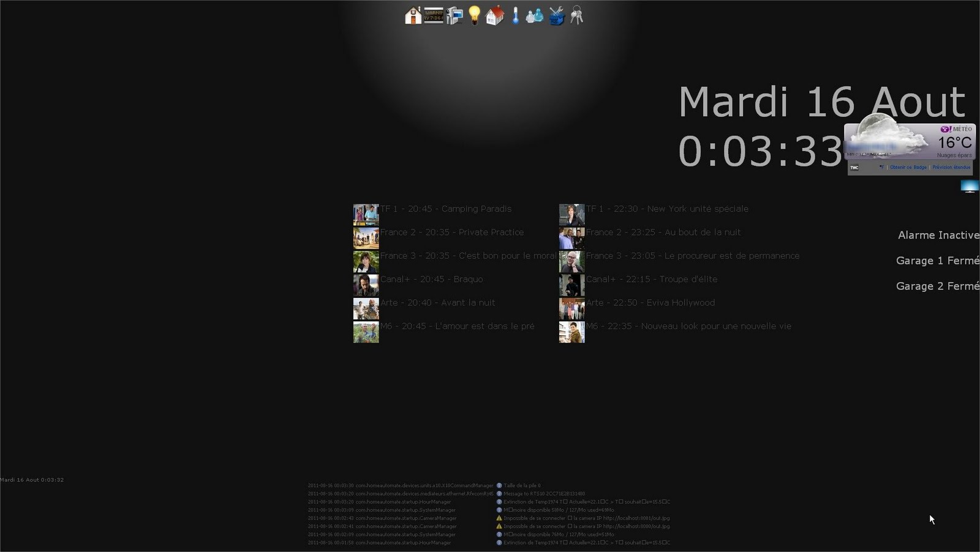Click the Private Practice thumbnail
Image resolution: width=980 pixels, height=552 pixels.
[x=366, y=238]
